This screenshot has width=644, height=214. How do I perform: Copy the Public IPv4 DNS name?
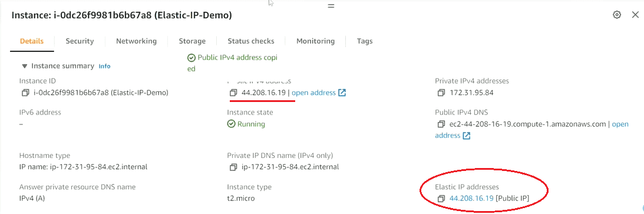coord(441,124)
